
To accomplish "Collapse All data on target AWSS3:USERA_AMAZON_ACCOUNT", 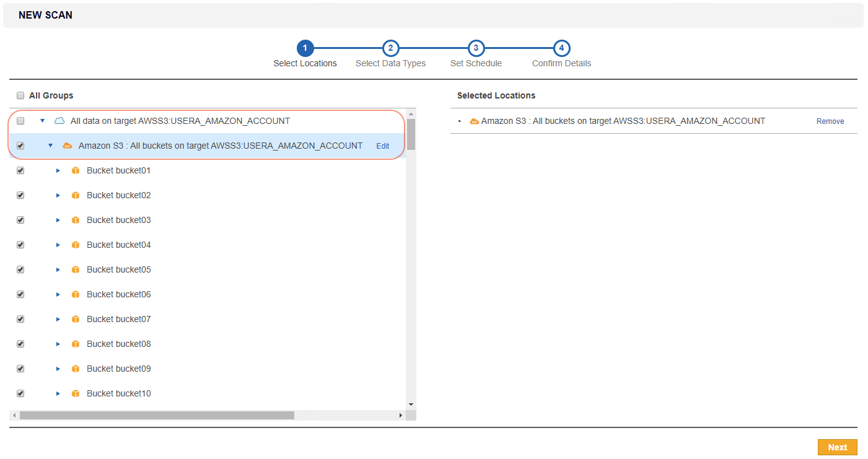I will [42, 121].
